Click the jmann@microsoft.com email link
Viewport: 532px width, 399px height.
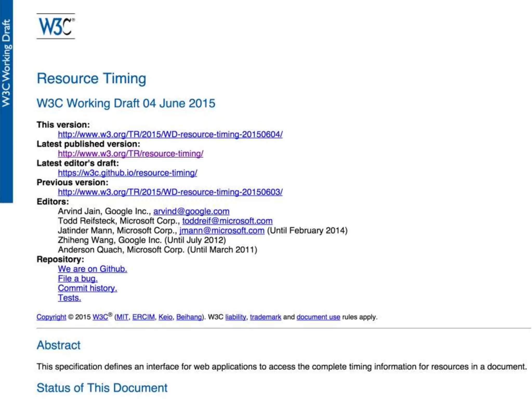[x=222, y=230]
